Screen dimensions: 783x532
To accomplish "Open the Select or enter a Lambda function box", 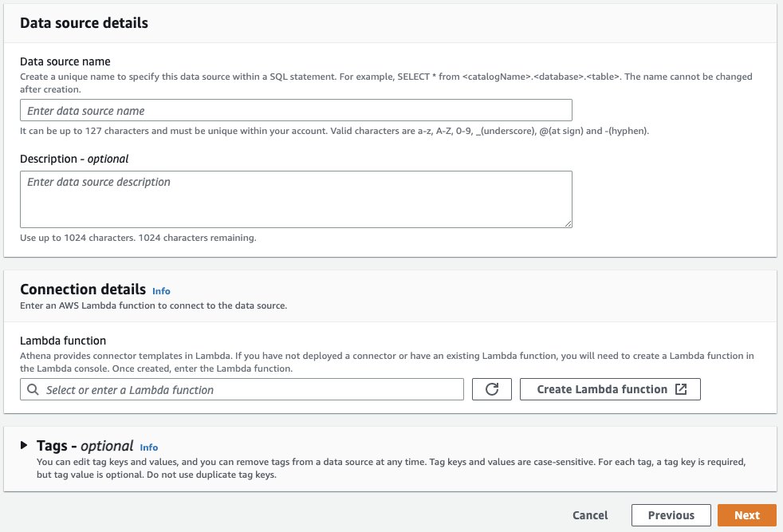I will tap(242, 389).
